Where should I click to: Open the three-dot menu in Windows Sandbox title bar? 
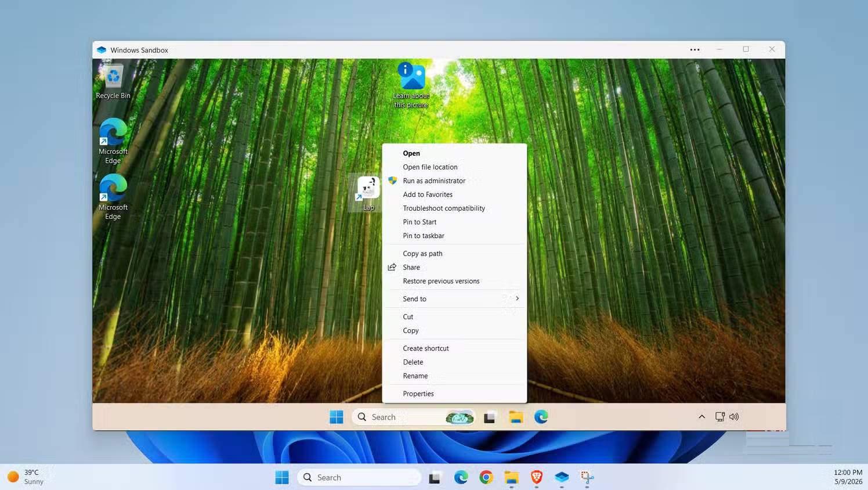tap(695, 50)
